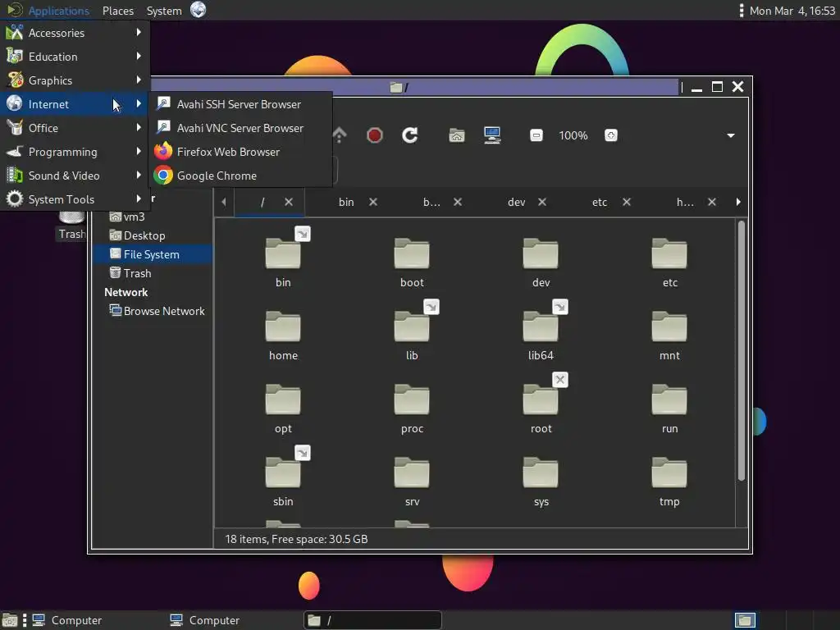This screenshot has height=630, width=840.
Task: Select Trash in the sidebar
Action: click(x=137, y=273)
